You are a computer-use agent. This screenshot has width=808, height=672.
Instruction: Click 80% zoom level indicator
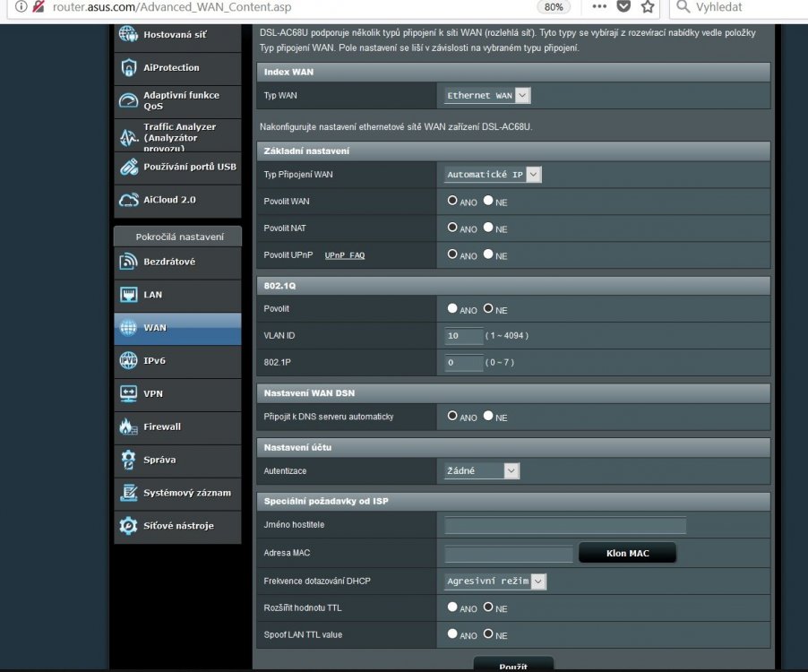pyautogui.click(x=554, y=6)
